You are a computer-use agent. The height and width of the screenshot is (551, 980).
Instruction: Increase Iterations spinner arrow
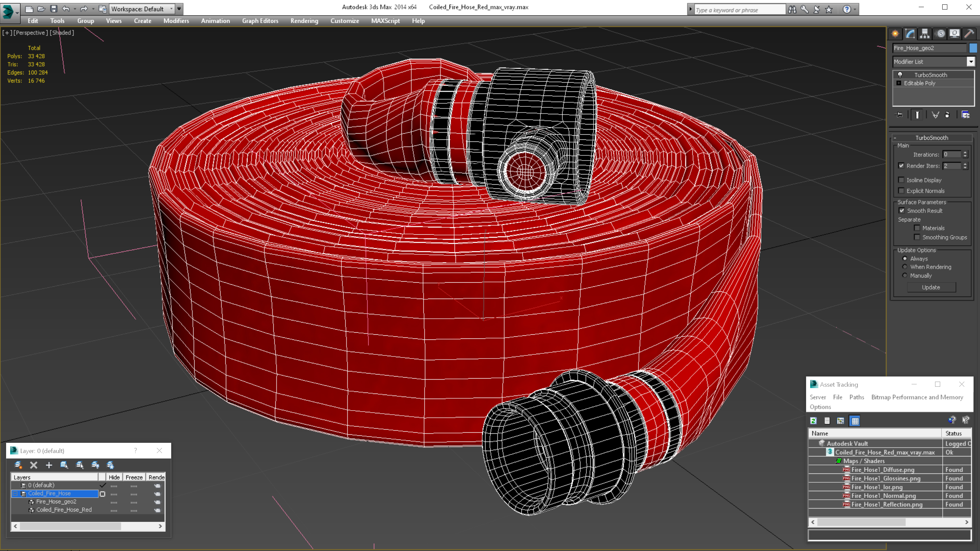coord(965,152)
